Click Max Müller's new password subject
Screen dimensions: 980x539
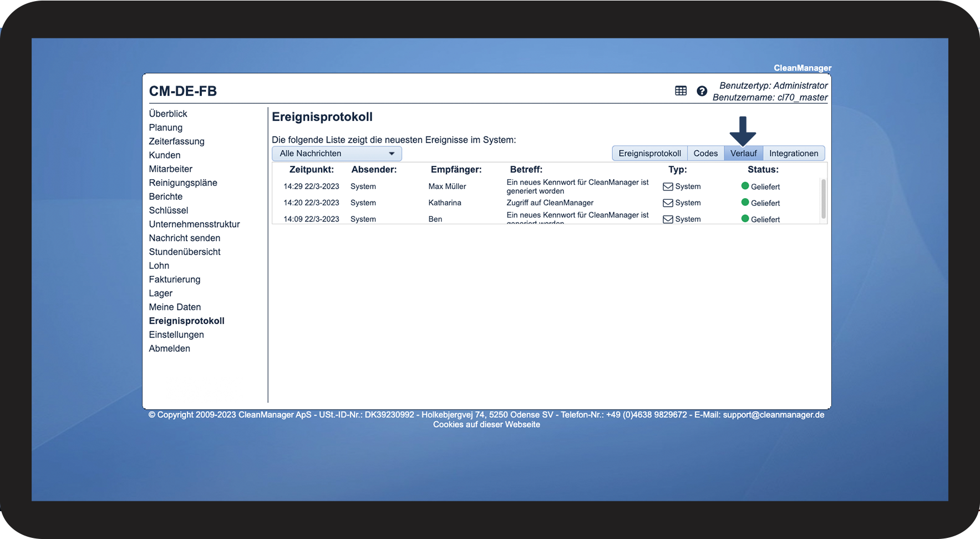click(x=577, y=187)
